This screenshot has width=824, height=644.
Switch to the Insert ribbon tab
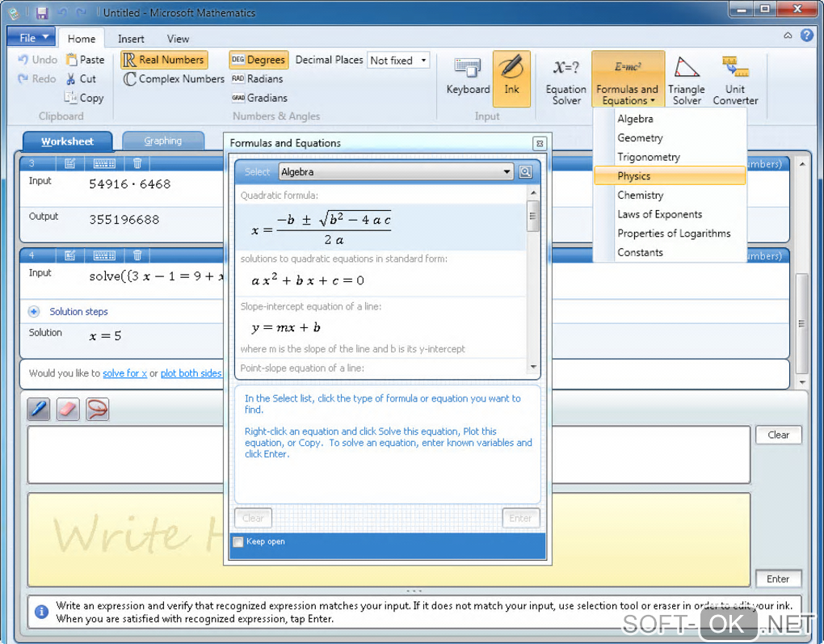[131, 39]
